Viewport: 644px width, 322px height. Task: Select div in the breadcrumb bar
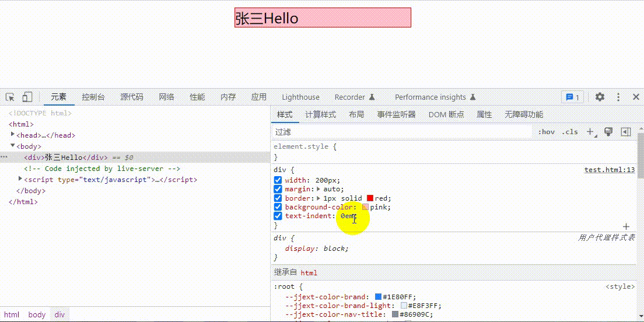[x=60, y=314]
